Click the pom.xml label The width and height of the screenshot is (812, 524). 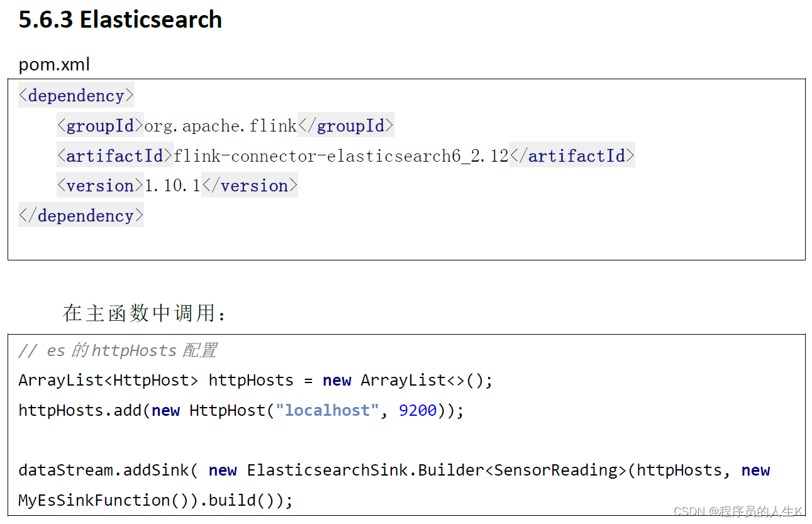(54, 64)
